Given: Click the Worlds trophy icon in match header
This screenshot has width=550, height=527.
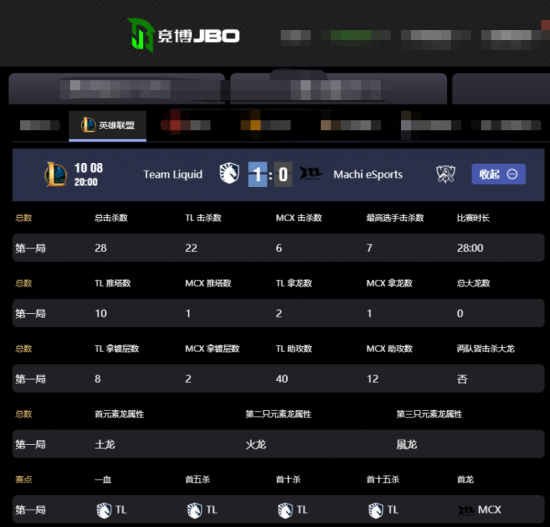Looking at the screenshot, I should click(446, 174).
